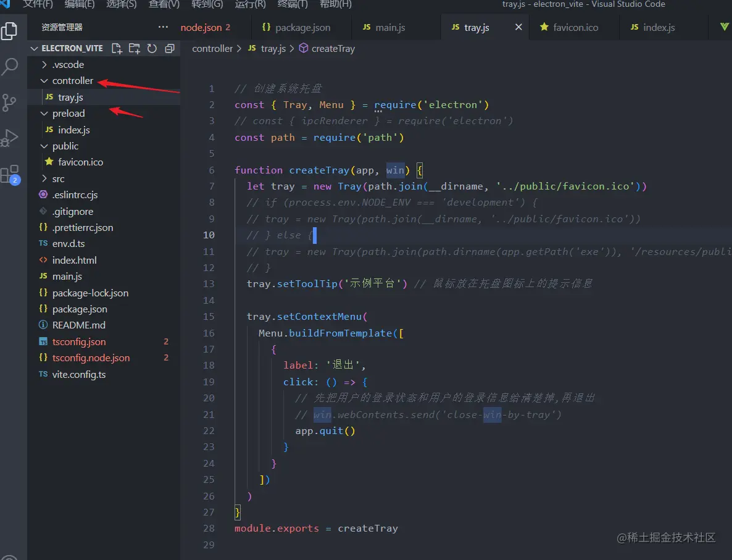
Task: Click createTray text in the breadcrumb
Action: point(333,48)
